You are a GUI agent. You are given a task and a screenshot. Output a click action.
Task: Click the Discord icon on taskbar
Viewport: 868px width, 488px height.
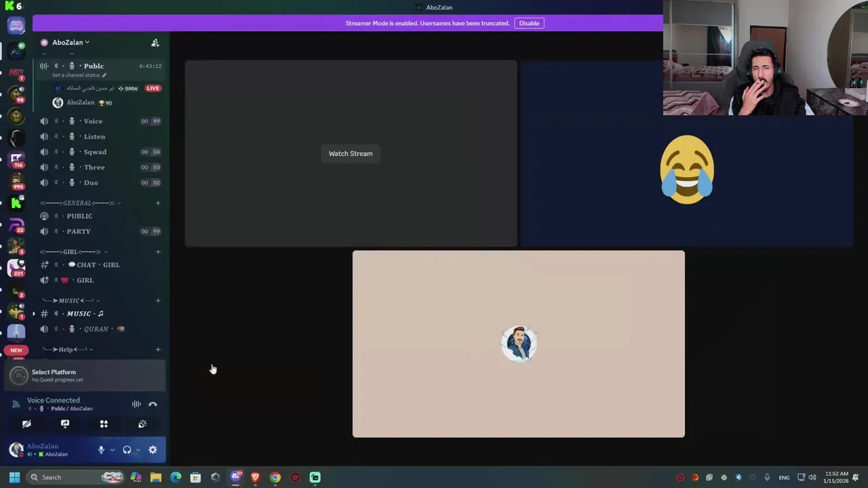[235, 477]
